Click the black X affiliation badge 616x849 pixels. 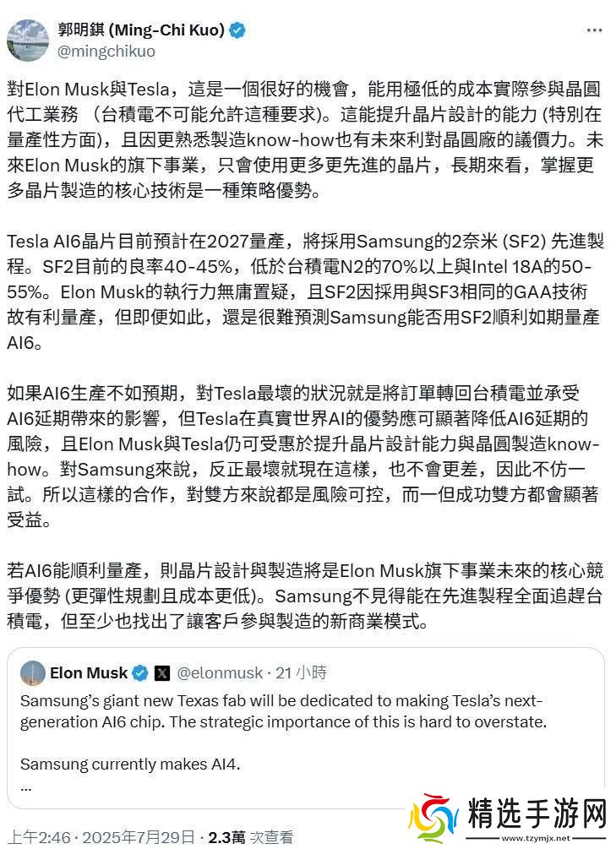tap(162, 673)
